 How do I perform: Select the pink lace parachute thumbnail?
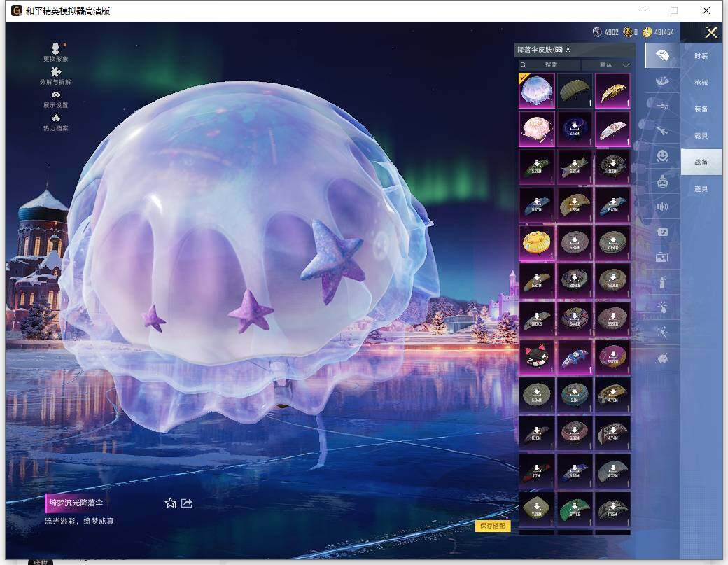(537, 129)
